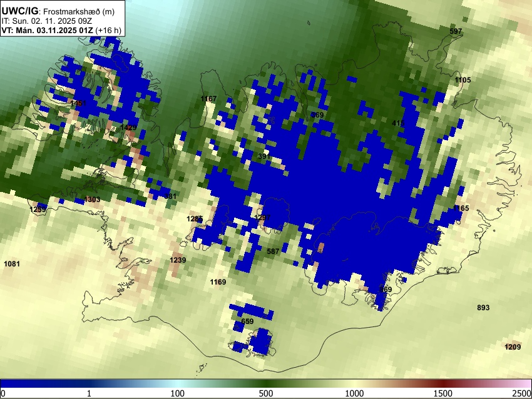The width and height of the screenshot is (532, 399).
Task: Select the map value 587
Action: point(273,251)
